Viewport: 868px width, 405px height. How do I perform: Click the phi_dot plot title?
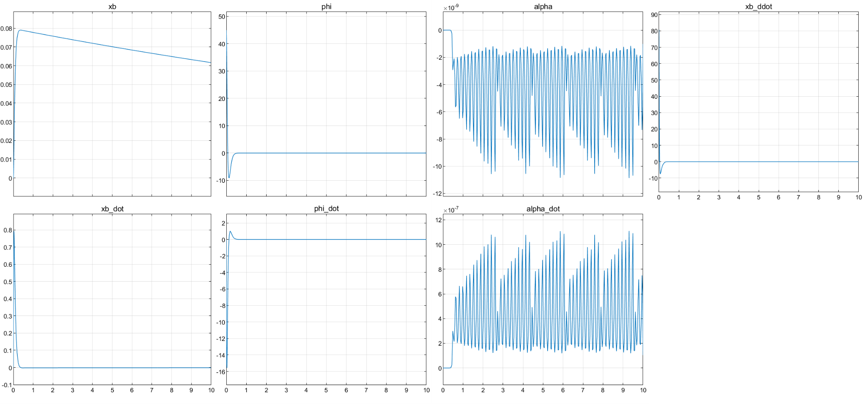(326, 209)
